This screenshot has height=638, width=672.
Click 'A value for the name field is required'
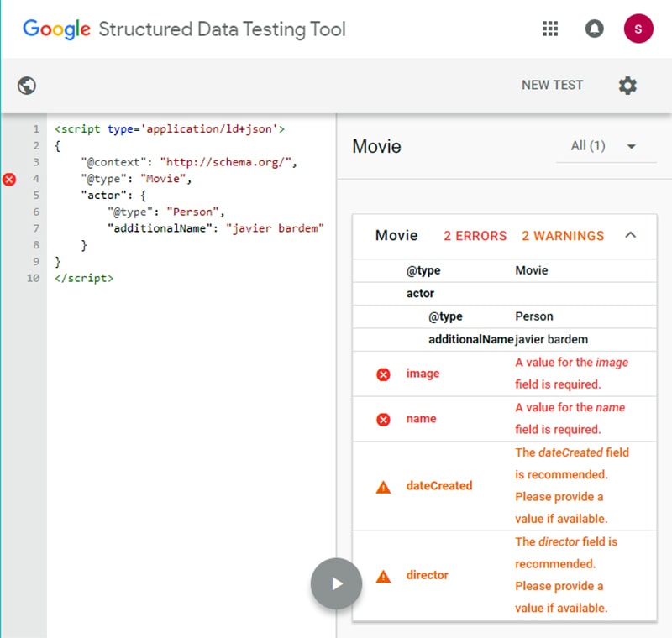click(570, 418)
